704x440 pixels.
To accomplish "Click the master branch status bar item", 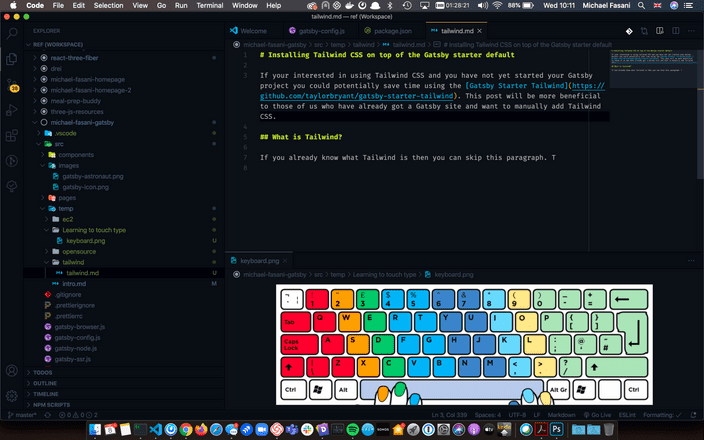I will click(x=22, y=415).
